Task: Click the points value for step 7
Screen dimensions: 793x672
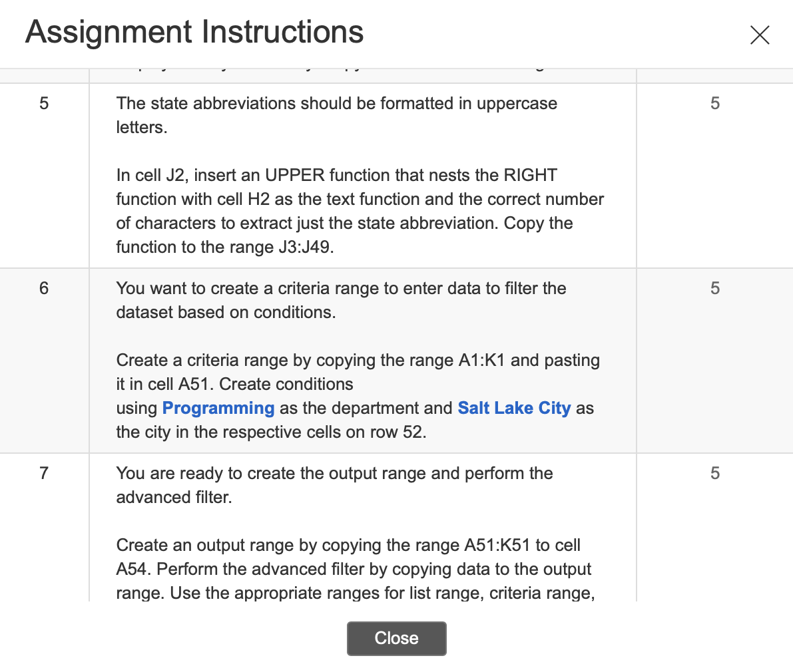Action: tap(714, 473)
